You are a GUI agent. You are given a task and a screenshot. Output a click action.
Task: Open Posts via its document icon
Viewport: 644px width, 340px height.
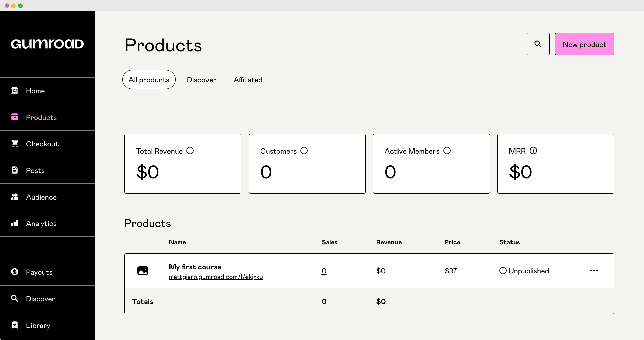tap(15, 170)
